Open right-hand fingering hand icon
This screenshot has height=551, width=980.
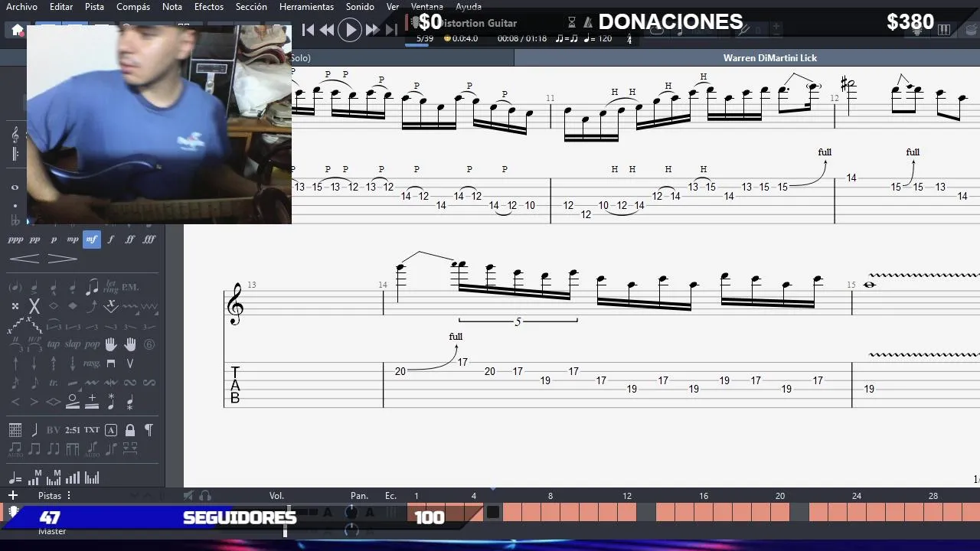click(x=130, y=344)
